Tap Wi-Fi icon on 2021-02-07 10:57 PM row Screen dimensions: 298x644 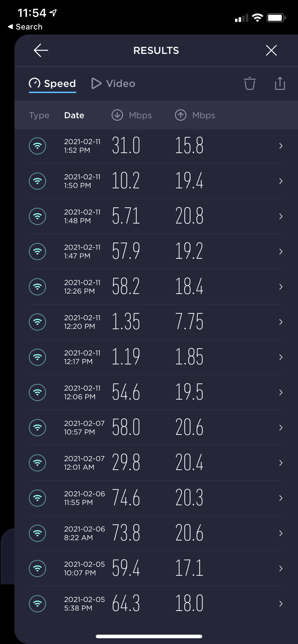[x=37, y=428]
